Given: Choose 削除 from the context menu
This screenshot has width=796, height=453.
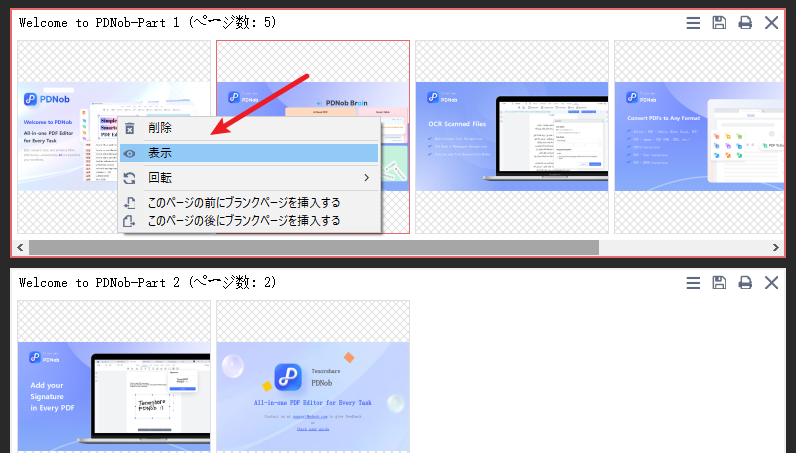Looking at the screenshot, I should [x=249, y=128].
